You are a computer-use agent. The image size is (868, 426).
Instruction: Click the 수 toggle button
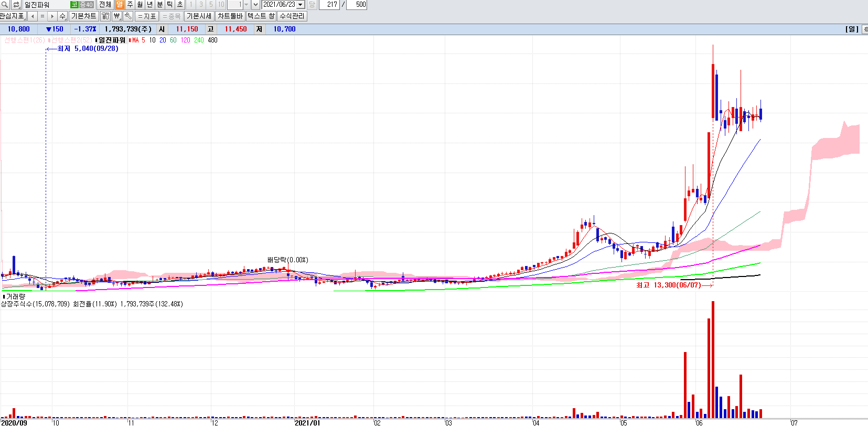point(63,16)
